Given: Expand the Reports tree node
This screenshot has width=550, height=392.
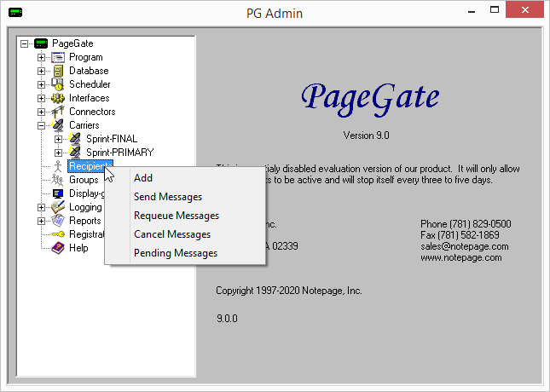Looking at the screenshot, I should click(41, 222).
